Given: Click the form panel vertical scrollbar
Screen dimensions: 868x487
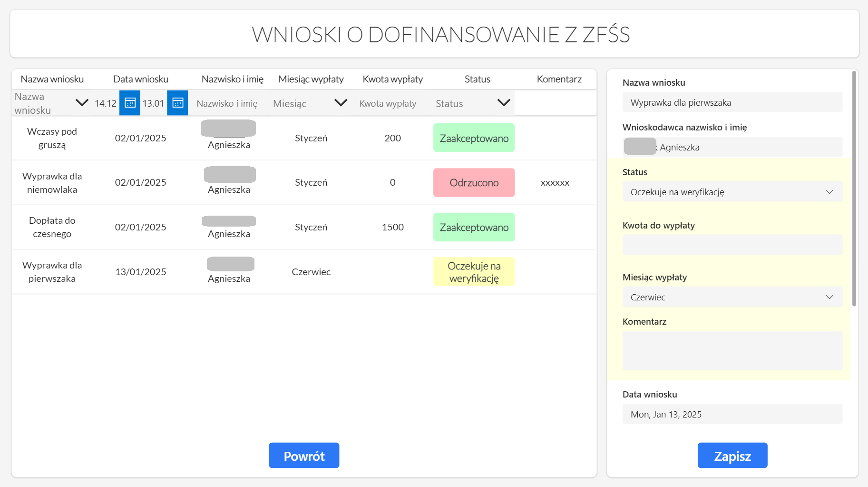Looking at the screenshot, I should pos(854,190).
